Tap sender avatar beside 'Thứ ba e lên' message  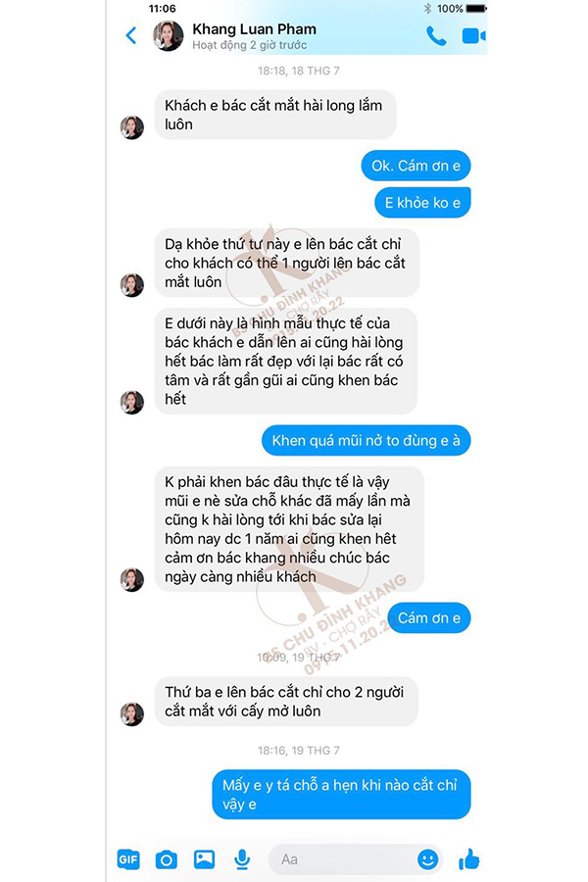coord(132,713)
